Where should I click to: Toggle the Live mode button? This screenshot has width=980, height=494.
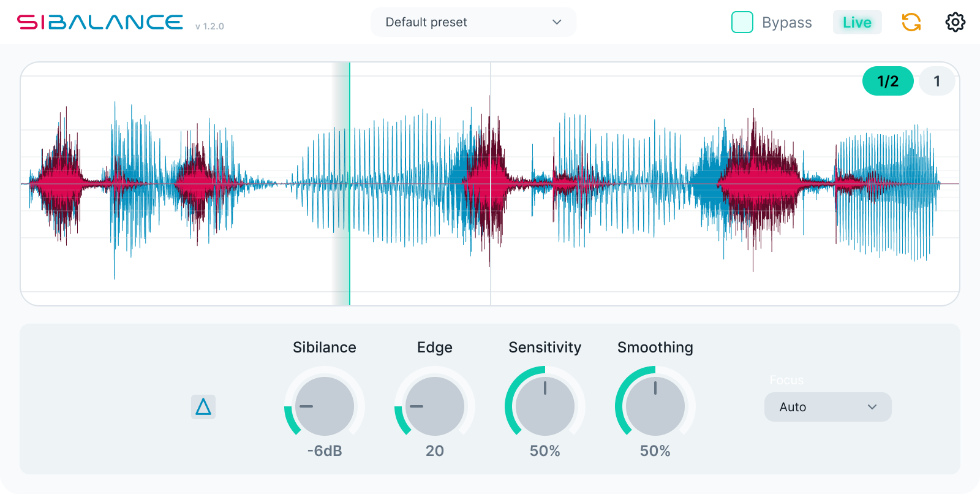point(857,22)
